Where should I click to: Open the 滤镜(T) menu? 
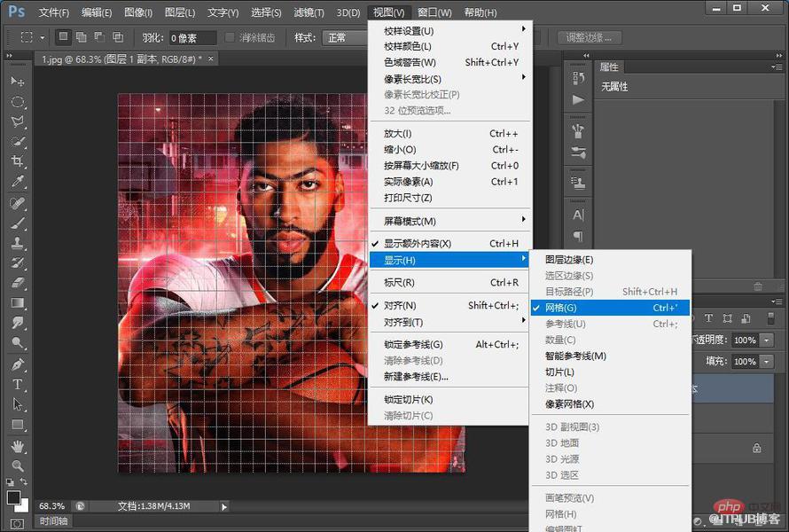pos(309,12)
